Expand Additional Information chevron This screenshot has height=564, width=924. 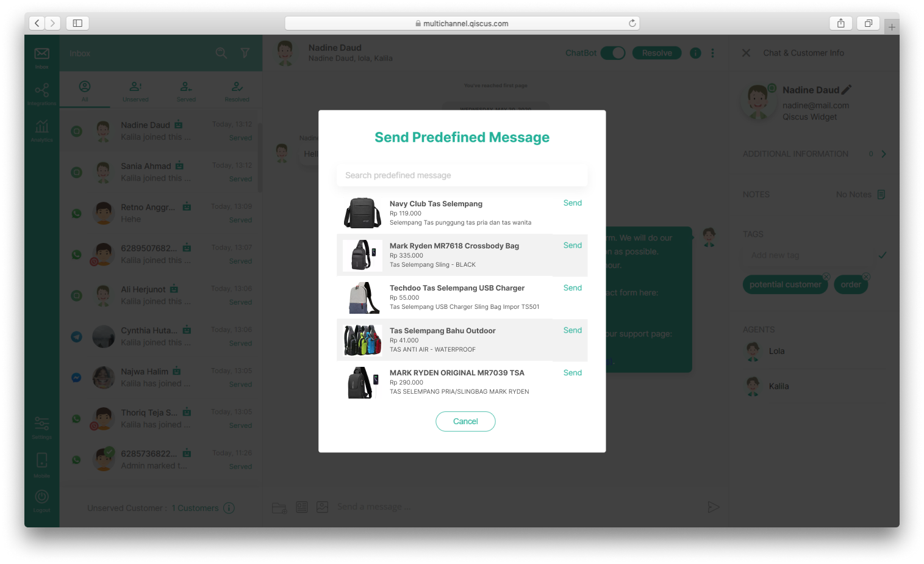pyautogui.click(x=884, y=154)
